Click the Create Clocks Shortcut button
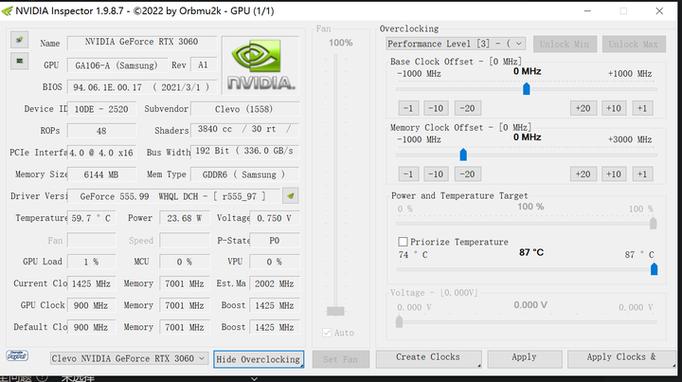The image size is (682, 382). 428,358
